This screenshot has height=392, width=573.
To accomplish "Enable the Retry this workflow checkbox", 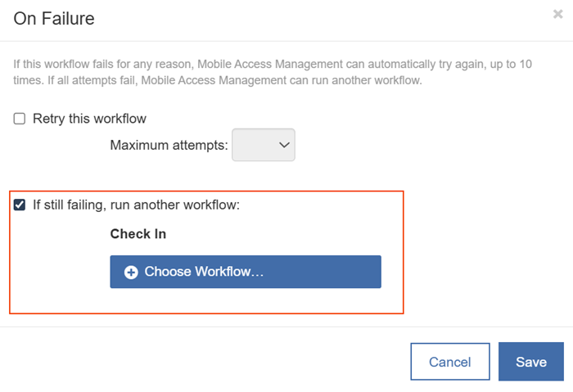I will (20, 119).
